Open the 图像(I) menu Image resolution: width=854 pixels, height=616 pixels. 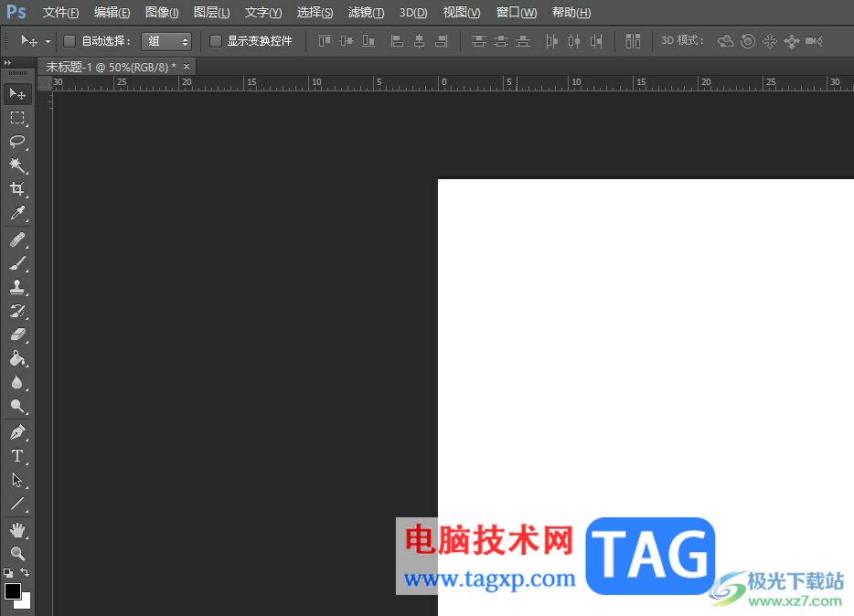click(162, 12)
